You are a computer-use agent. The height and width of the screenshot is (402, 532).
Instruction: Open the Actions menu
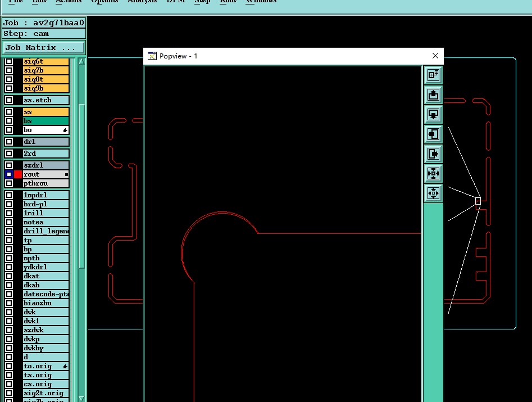69,1
